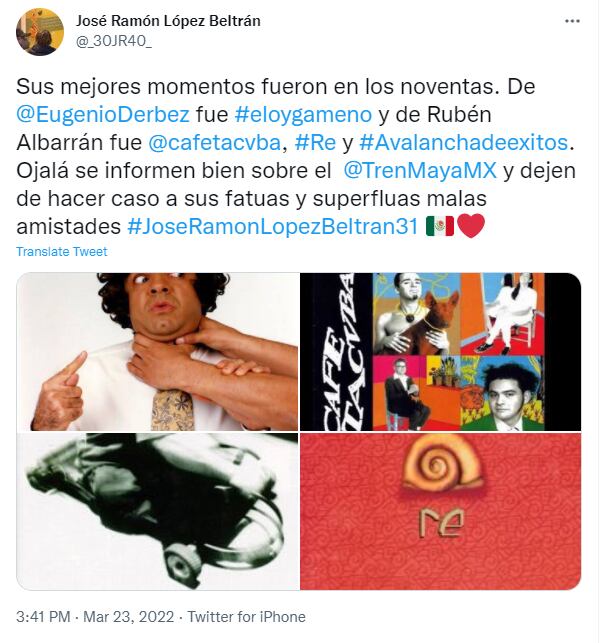This screenshot has height=643, width=604.
Task: Click the Mar 23, 2022 date
Action: point(129,616)
